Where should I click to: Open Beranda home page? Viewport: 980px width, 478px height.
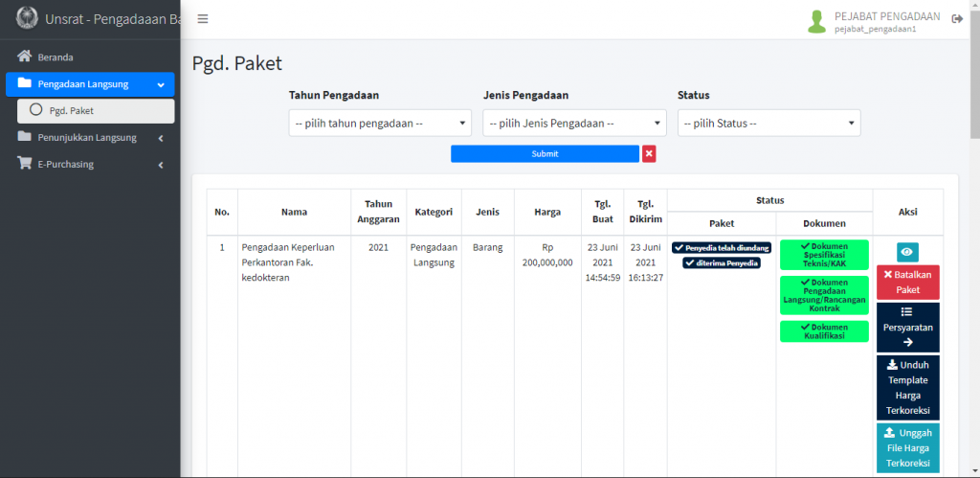point(56,57)
